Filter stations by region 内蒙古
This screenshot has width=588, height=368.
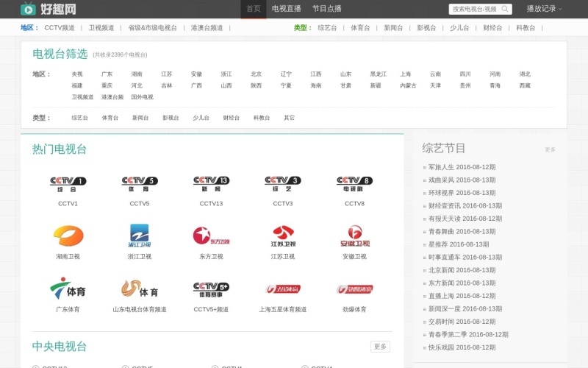[x=408, y=85]
